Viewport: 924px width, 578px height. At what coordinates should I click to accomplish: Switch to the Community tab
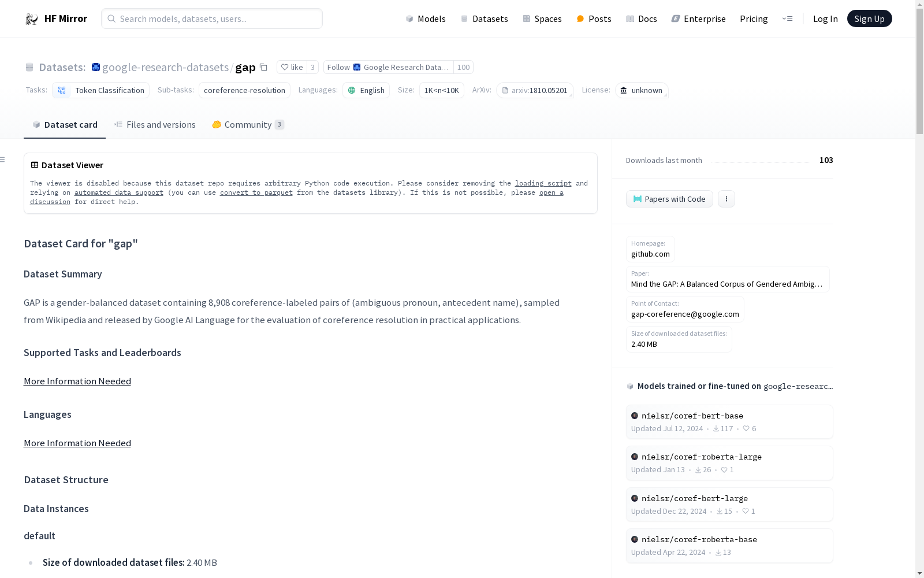coord(248,124)
